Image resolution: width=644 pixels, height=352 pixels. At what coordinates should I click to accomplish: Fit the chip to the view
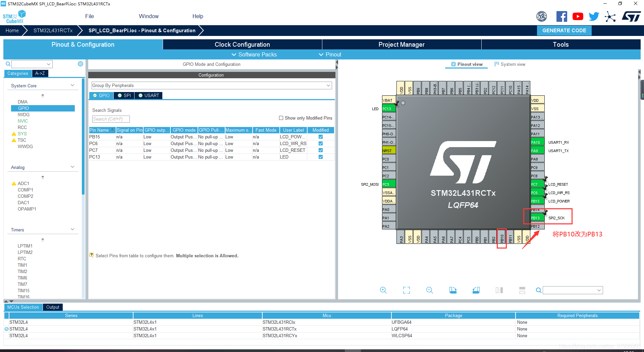coord(407,290)
